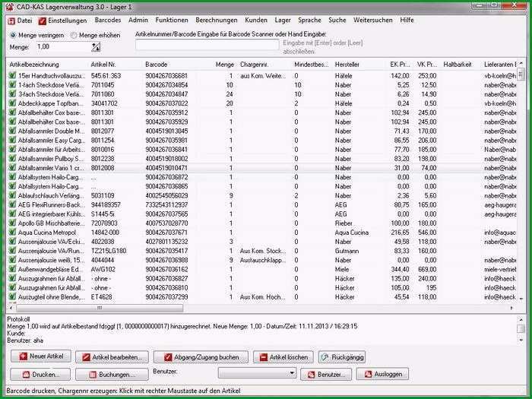Image resolution: width=532 pixels, height=399 pixels.
Task: Click the green icon of 1-fach Steckdose row
Action: 12,84
